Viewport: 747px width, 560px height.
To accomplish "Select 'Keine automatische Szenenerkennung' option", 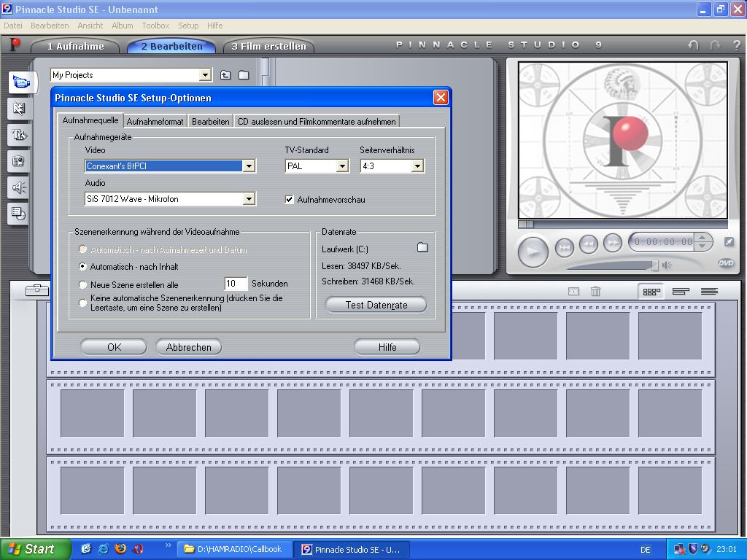I will click(82, 303).
